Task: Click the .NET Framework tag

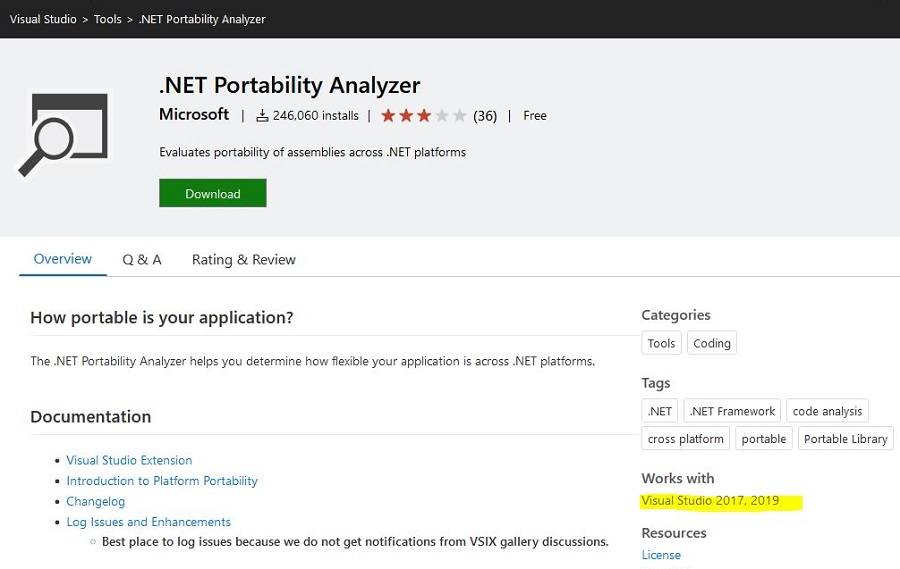Action: [x=732, y=411]
